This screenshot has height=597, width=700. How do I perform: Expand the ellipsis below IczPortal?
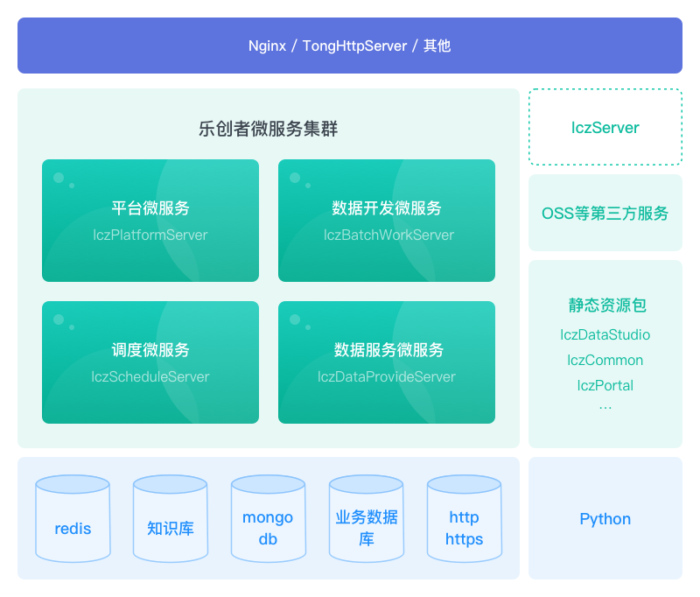pos(605,407)
